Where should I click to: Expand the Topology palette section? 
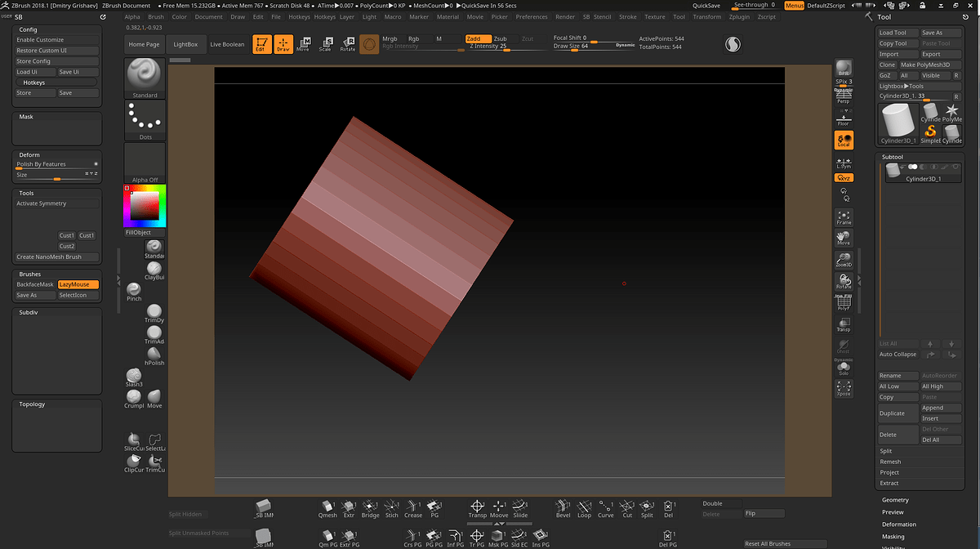[x=33, y=404]
